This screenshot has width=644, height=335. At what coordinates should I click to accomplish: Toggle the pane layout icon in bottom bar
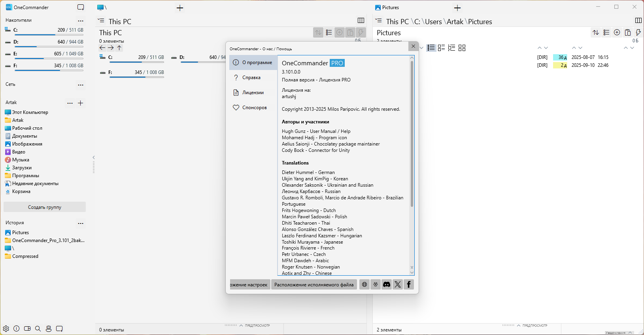tap(27, 328)
